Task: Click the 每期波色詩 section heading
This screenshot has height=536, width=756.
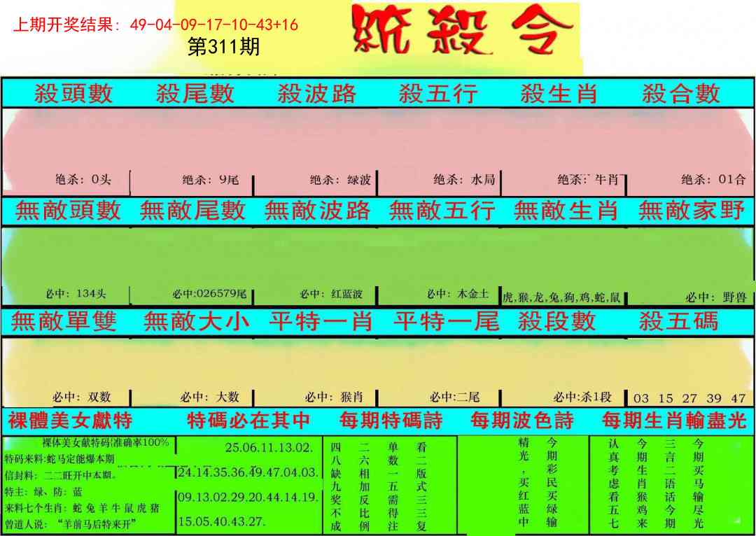Action: coord(521,421)
